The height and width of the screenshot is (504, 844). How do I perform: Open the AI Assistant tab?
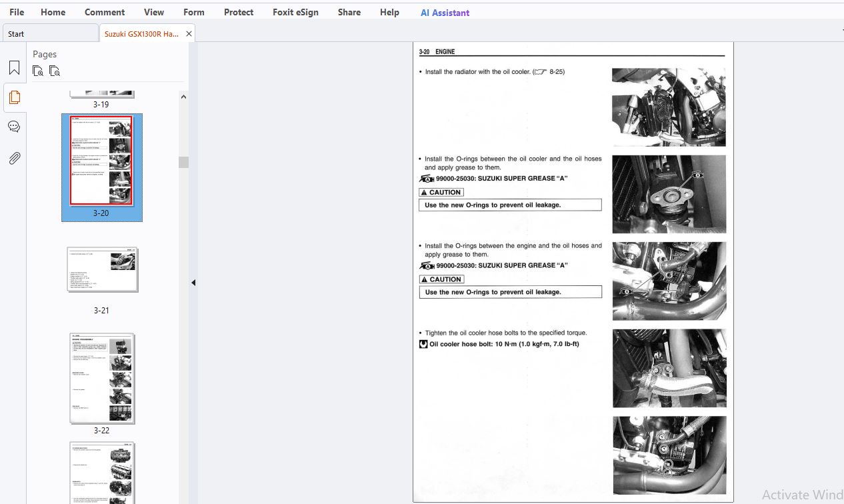click(x=445, y=13)
